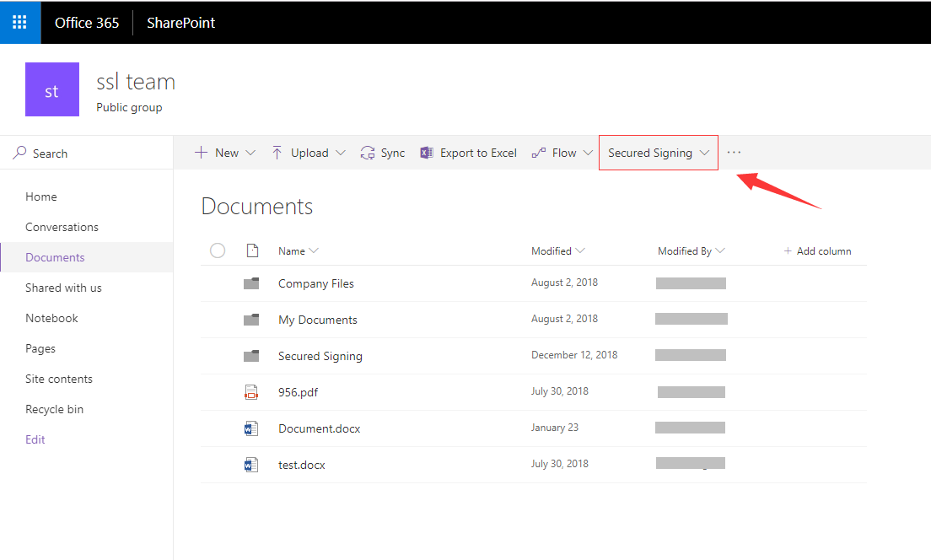The image size is (931, 560).
Task: Open the overflow ellipsis menu in the toolbar
Action: point(733,153)
